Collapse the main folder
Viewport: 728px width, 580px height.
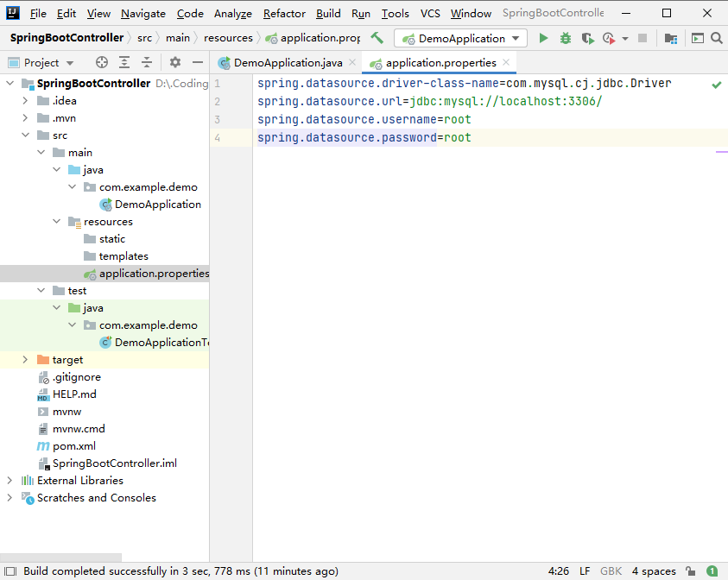click(x=41, y=152)
